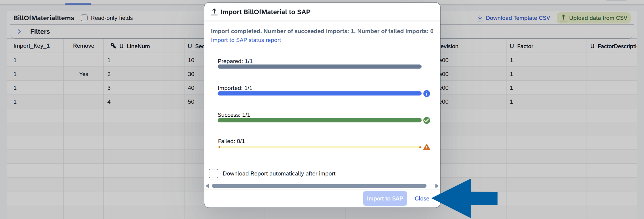Click the blue info icon beside Imported bar

pyautogui.click(x=427, y=94)
